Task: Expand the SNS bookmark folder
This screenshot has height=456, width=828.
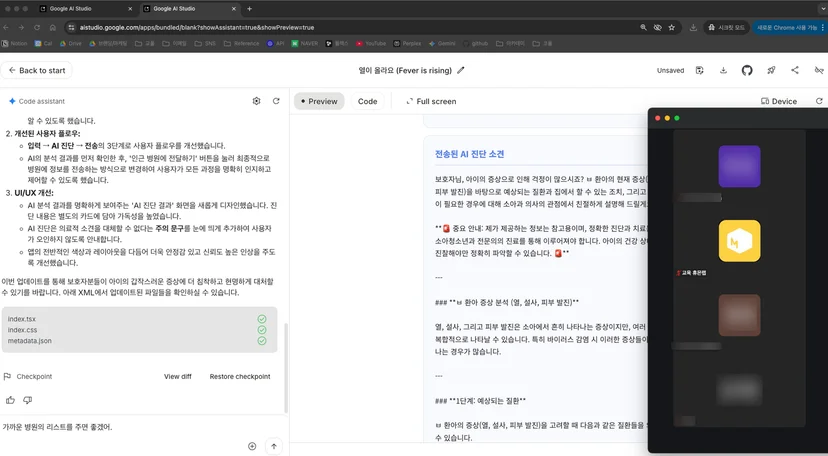Action: coord(205,43)
